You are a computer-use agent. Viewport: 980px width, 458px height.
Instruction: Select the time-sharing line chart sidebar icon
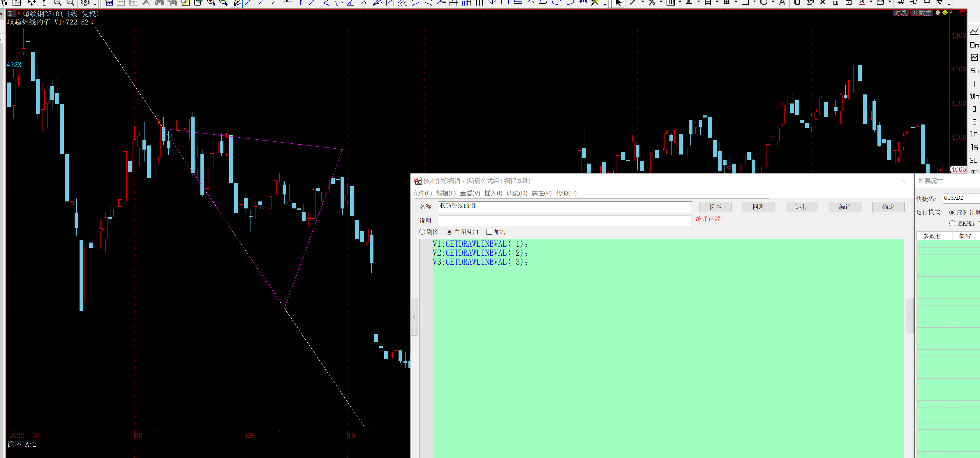click(974, 31)
